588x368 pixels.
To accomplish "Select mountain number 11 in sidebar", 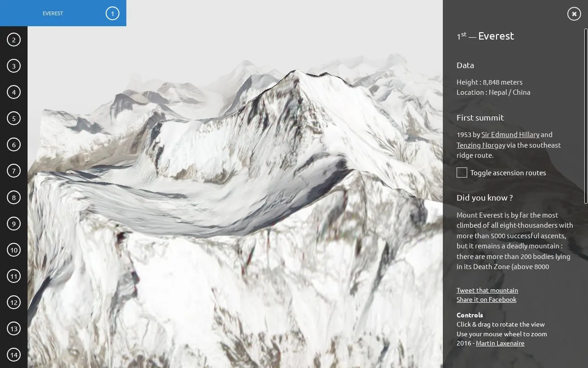I will 14,276.
